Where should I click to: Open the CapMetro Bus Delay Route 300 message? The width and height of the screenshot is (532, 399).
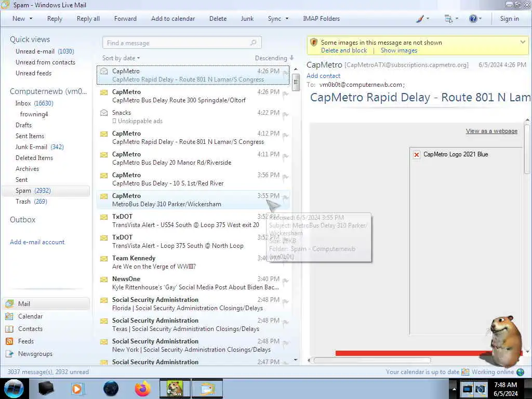[x=193, y=96]
